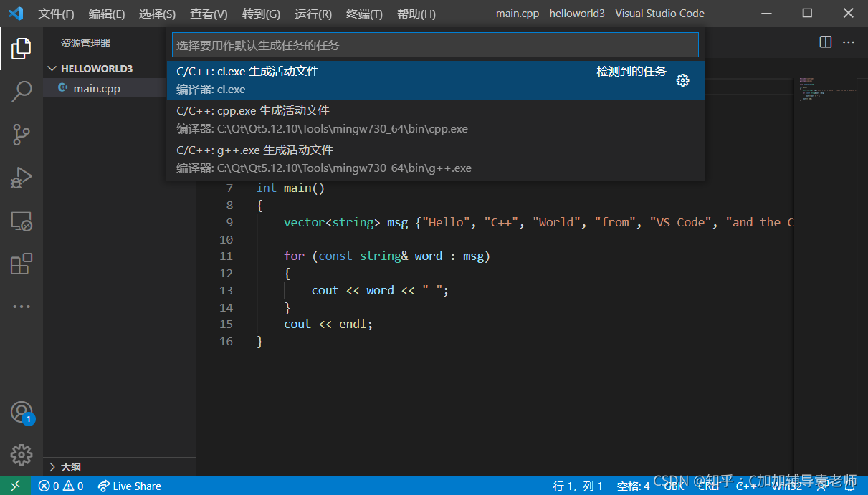Open more editor actions ellipsis
This screenshot has width=868, height=495.
click(x=849, y=42)
